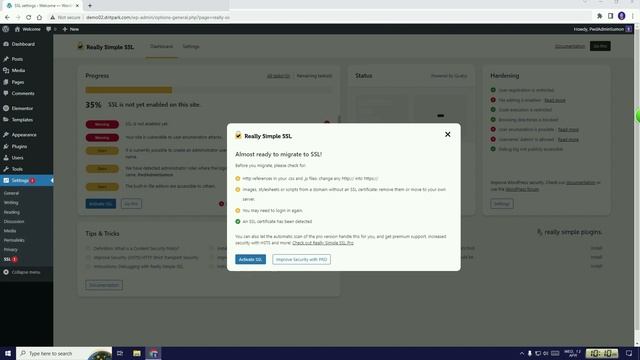Click the Go Pro button in header
Viewport: 640px width, 360px height.
(x=600, y=46)
